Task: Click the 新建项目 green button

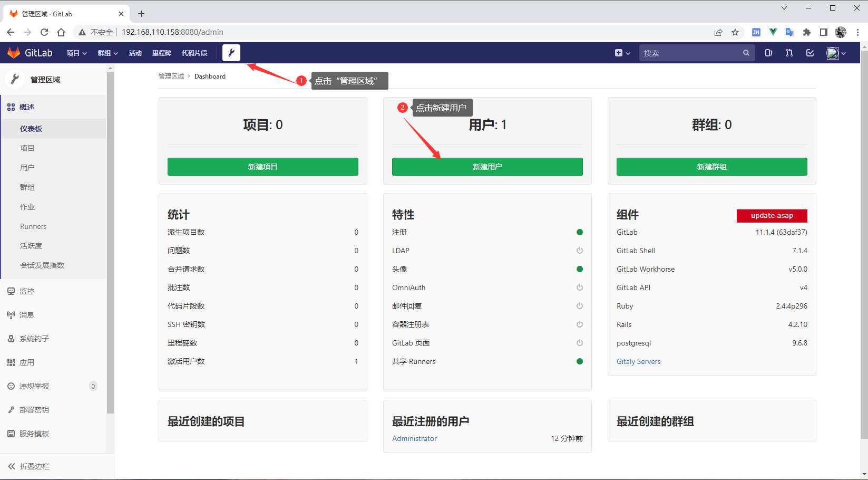Action: click(x=263, y=167)
